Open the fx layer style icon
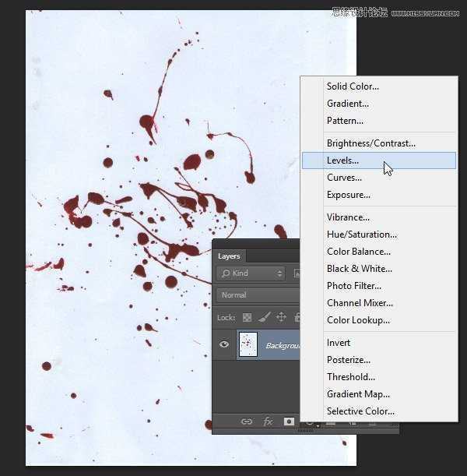The height and width of the screenshot is (476, 467). [x=269, y=421]
